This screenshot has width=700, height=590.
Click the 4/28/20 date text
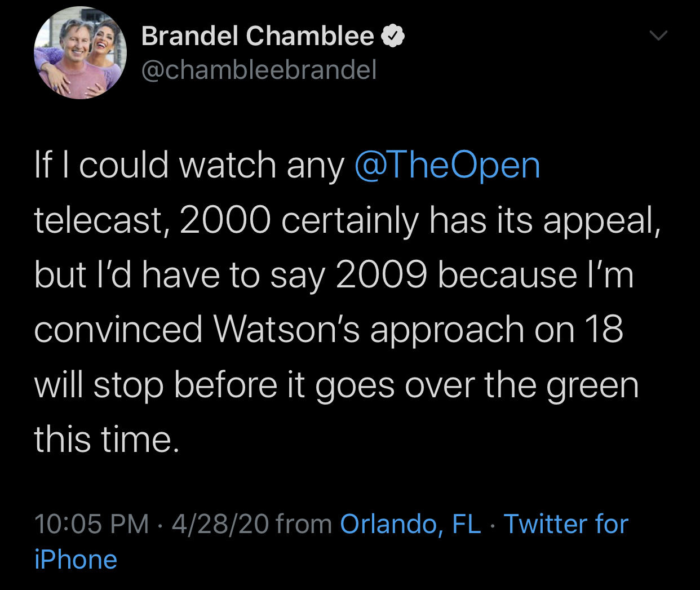(x=220, y=524)
